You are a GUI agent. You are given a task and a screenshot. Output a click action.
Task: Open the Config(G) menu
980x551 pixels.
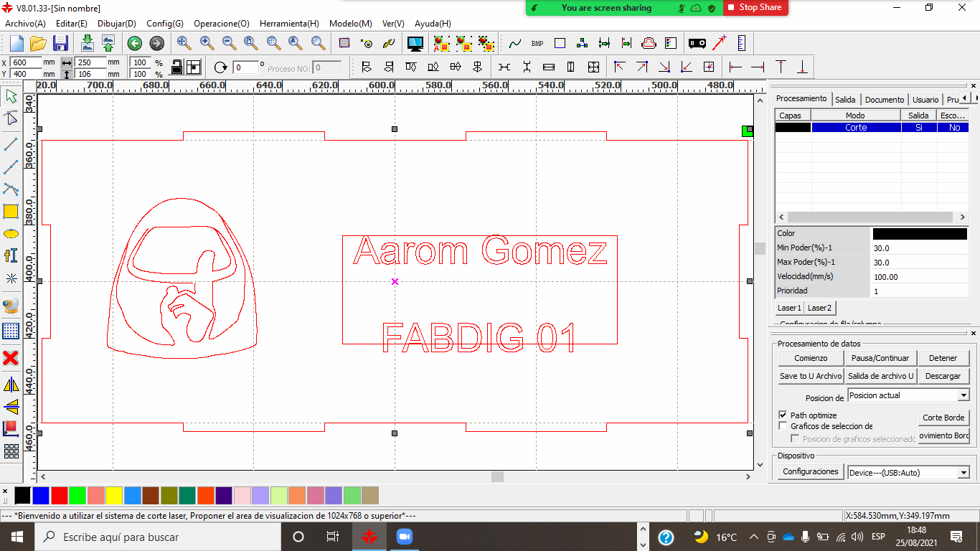pyautogui.click(x=165, y=24)
